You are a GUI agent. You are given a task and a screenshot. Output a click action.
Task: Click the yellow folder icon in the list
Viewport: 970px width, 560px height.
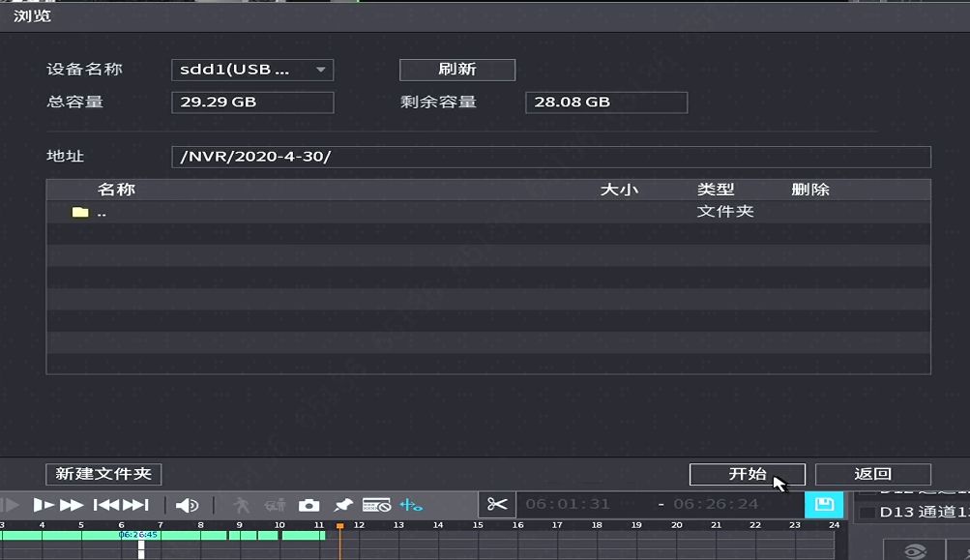[x=80, y=212]
